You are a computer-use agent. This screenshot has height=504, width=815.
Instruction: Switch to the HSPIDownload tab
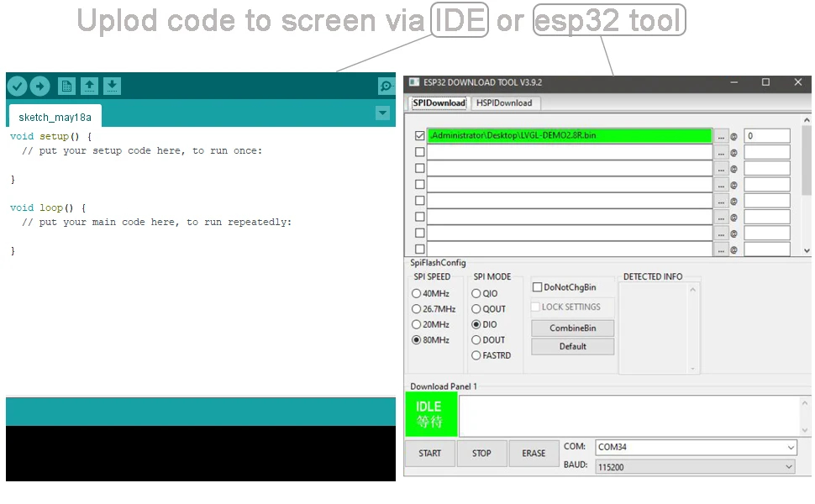[x=505, y=102]
